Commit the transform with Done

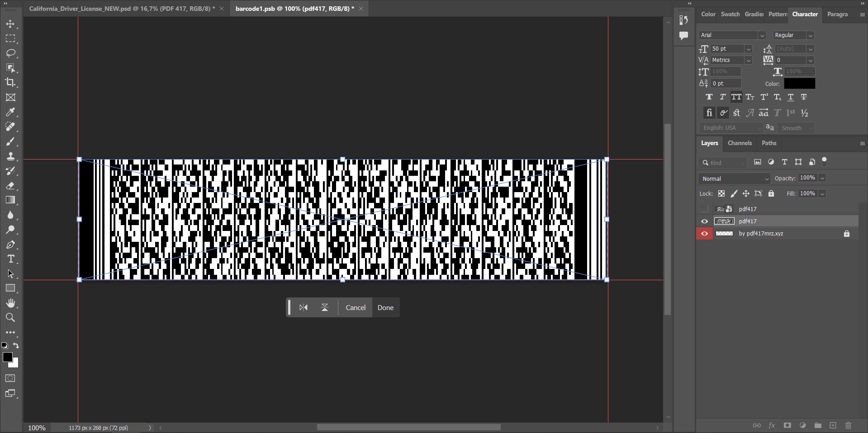[385, 307]
